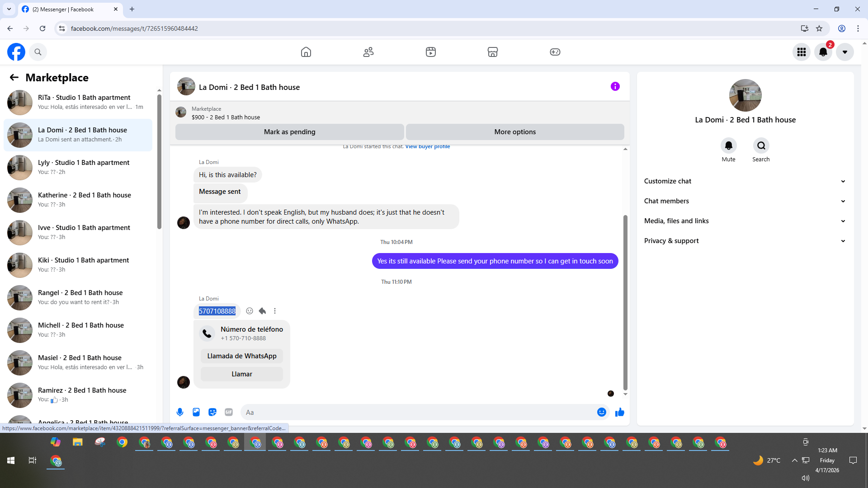Click the Llamar button
Image resolution: width=868 pixels, height=488 pixels.
tap(242, 374)
